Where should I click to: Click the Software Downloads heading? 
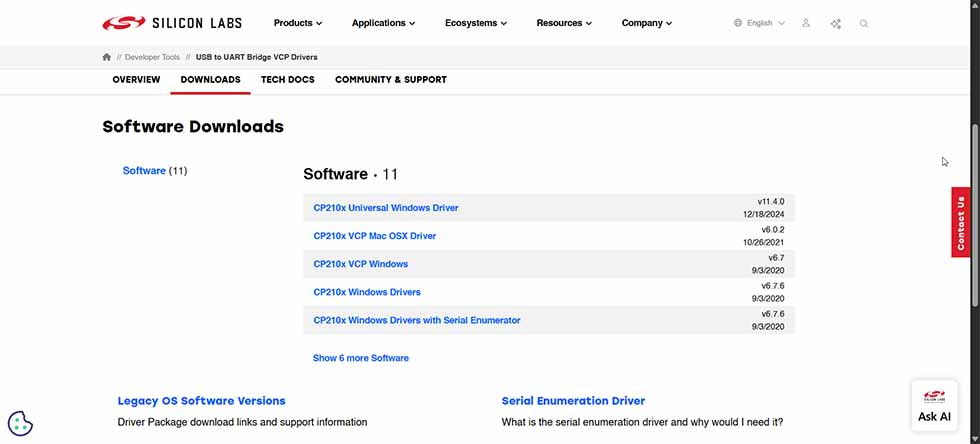(x=193, y=127)
